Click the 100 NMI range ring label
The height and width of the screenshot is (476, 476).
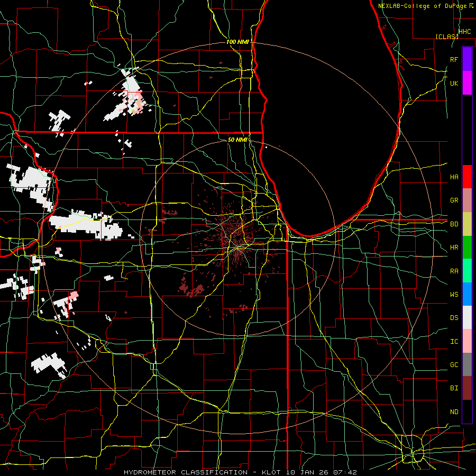(x=237, y=42)
